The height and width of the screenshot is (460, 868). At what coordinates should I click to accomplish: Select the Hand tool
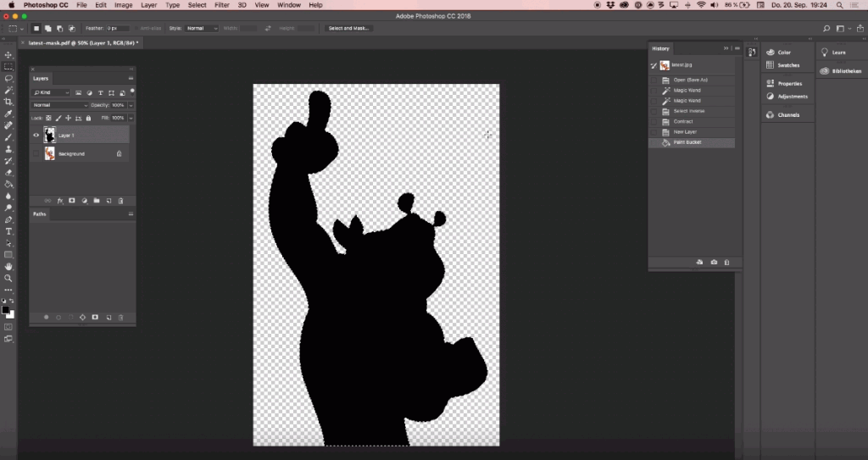point(8,267)
